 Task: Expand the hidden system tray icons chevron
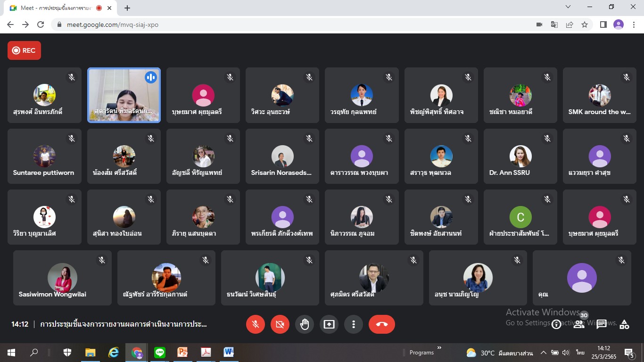(x=543, y=353)
